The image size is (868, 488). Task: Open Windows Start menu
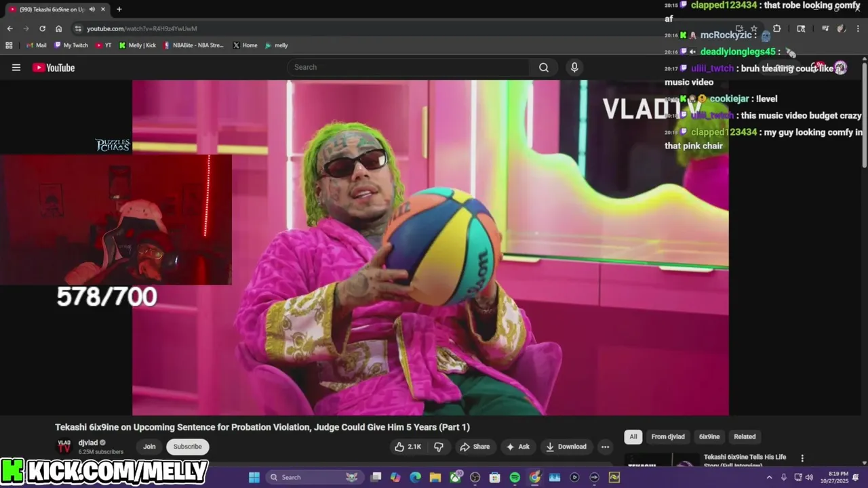254,477
